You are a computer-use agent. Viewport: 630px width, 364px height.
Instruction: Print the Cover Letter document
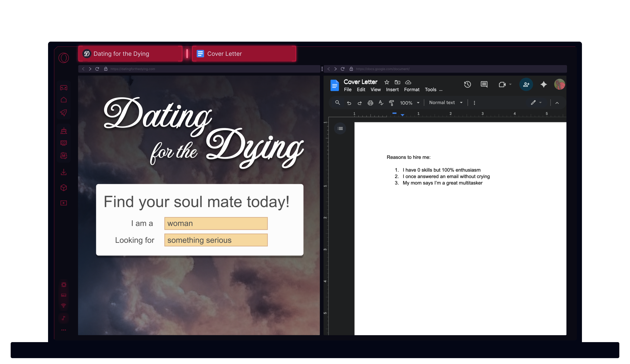click(x=370, y=102)
